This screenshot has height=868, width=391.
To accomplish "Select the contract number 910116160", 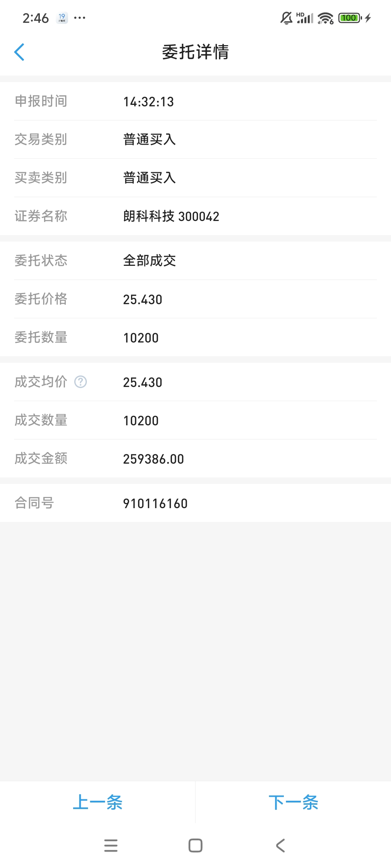I will (155, 503).
